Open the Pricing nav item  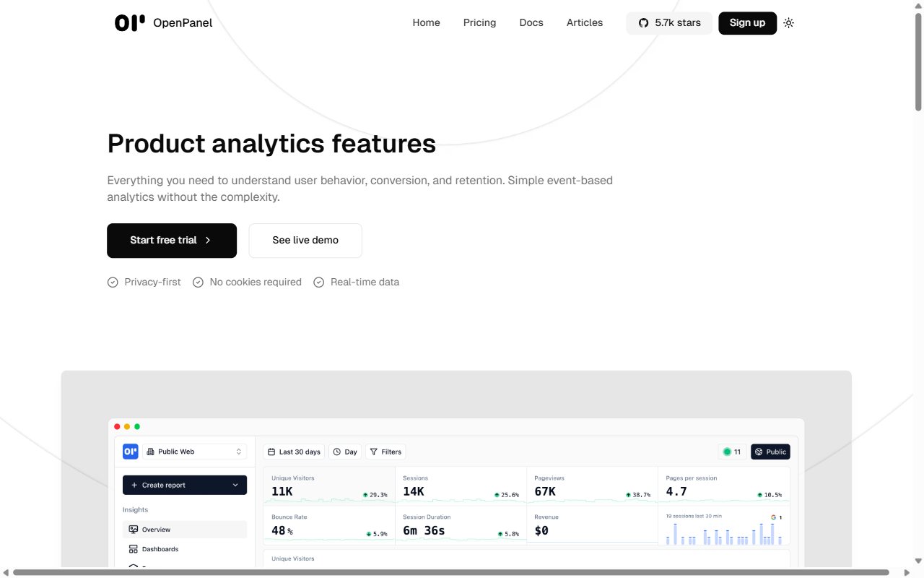tap(479, 23)
